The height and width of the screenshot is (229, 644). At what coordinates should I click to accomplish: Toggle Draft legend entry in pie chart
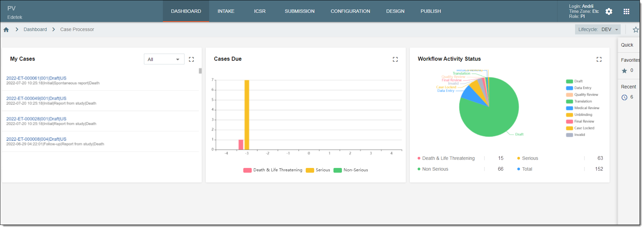[574, 81]
